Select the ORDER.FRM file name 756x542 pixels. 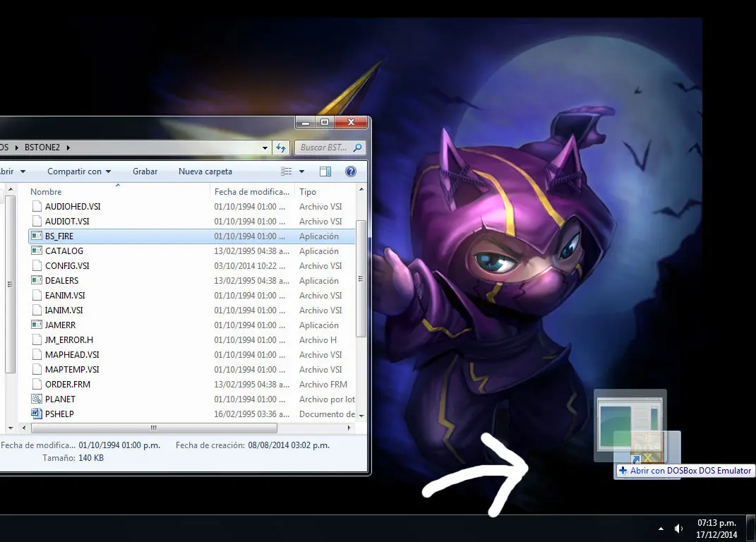[x=68, y=385]
